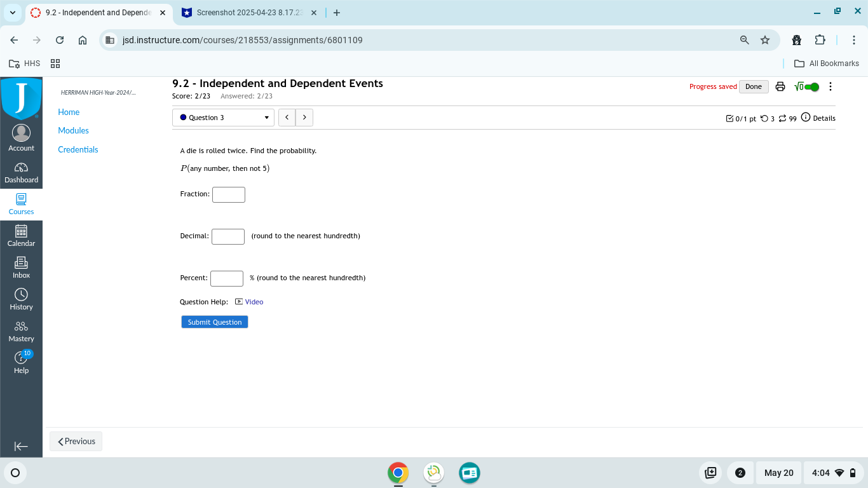Close the Screenshot 2025-04-23 tab
The height and width of the screenshot is (488, 868).
(x=315, y=13)
